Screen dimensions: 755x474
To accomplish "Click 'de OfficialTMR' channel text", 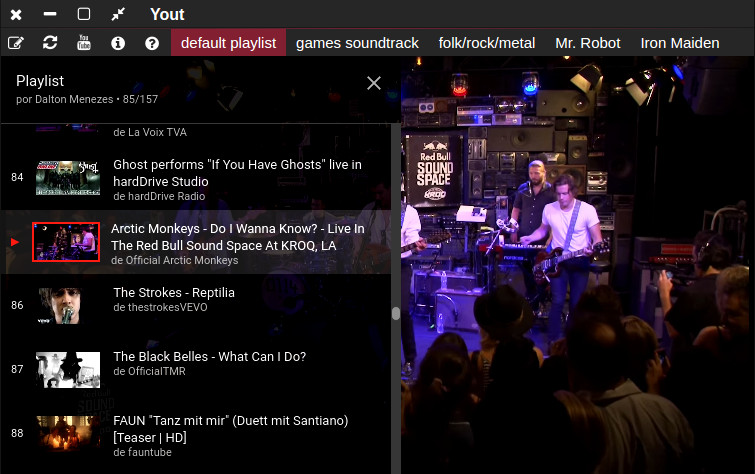I will (149, 371).
